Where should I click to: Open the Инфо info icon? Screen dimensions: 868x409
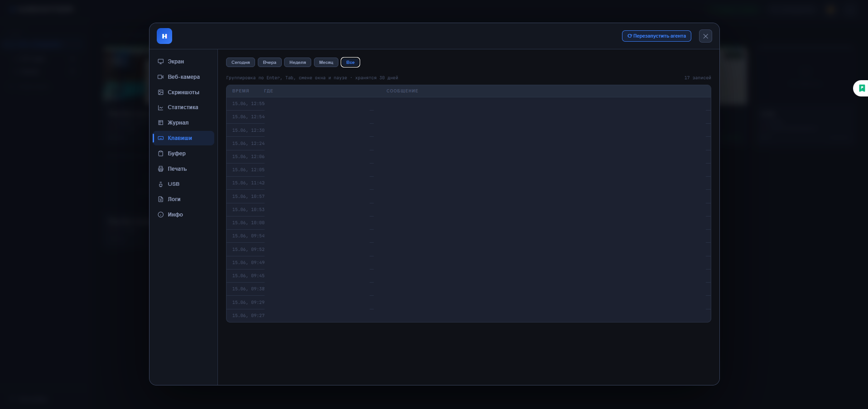(x=160, y=215)
